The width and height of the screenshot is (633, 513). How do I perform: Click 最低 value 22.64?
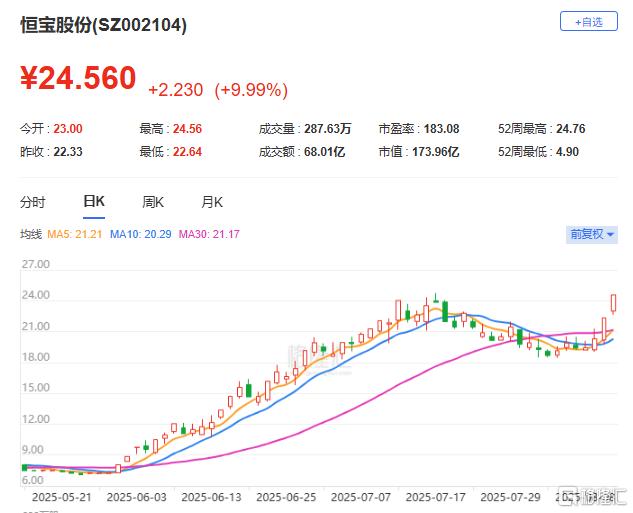187,152
